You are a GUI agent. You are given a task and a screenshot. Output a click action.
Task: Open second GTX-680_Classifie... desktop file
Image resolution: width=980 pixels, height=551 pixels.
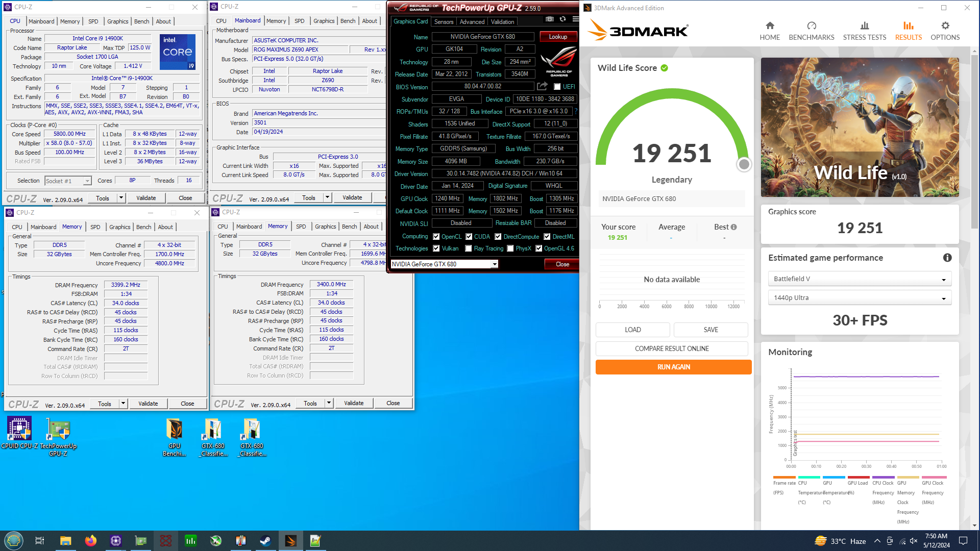tap(252, 437)
